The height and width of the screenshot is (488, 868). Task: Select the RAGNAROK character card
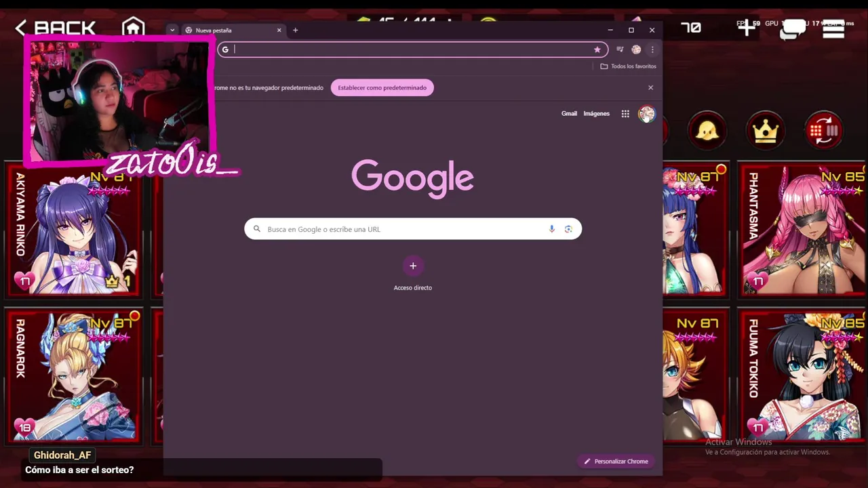[x=73, y=376]
